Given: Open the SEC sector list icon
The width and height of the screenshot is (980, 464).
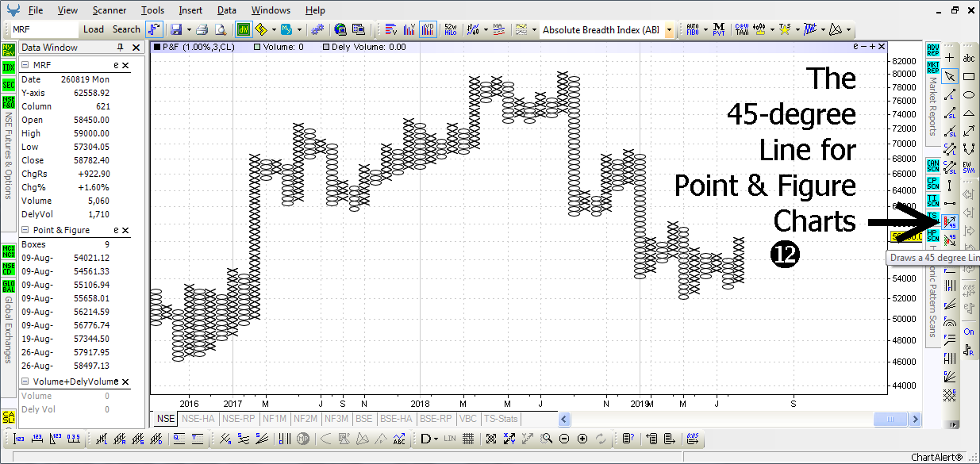Looking at the screenshot, I should [9, 85].
